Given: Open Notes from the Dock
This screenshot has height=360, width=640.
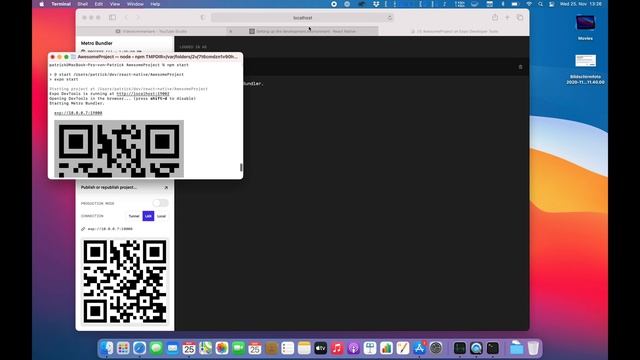Looking at the screenshot, I should click(x=304, y=348).
